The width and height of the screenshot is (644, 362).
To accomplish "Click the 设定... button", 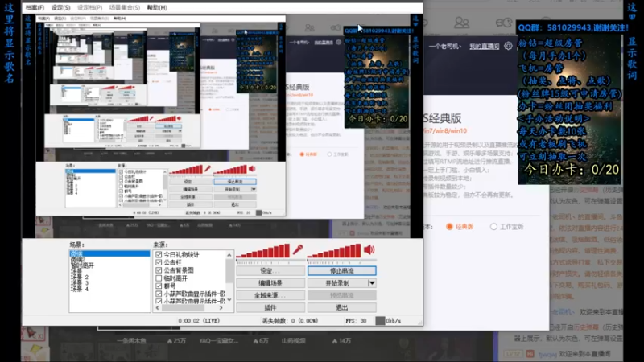I will coord(270,271).
